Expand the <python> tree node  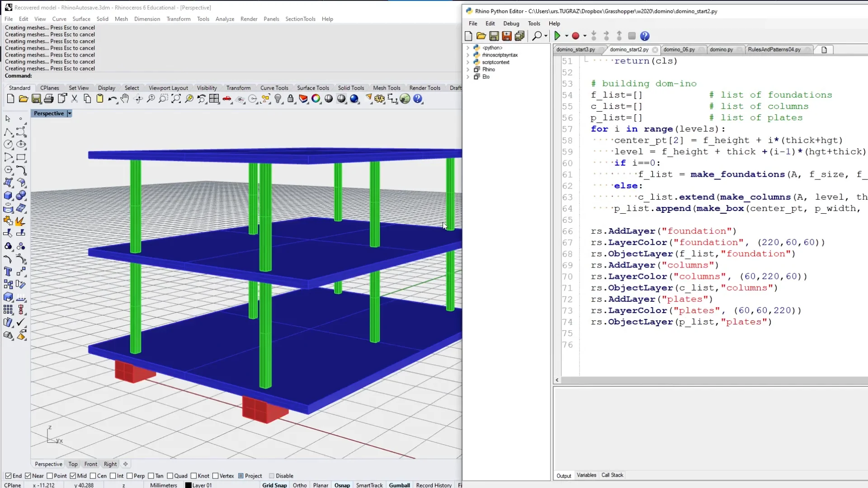coord(468,47)
